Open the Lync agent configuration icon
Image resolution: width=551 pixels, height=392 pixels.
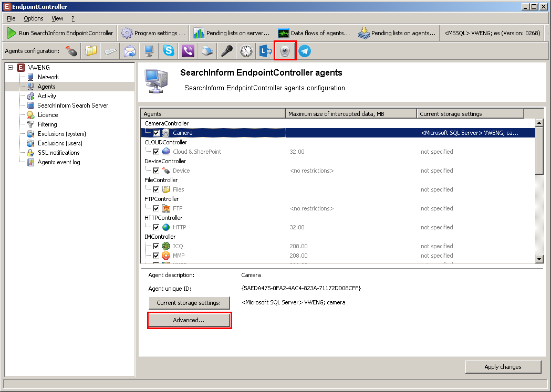(266, 51)
